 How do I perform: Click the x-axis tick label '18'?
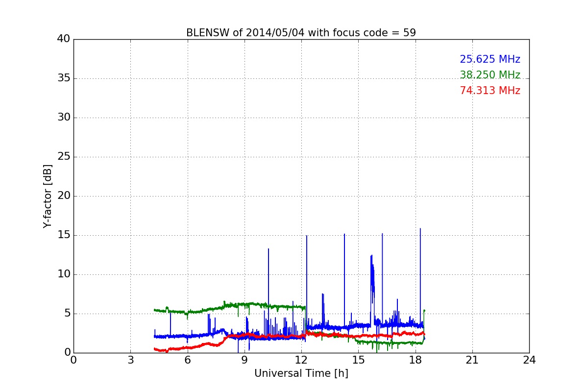click(x=415, y=360)
